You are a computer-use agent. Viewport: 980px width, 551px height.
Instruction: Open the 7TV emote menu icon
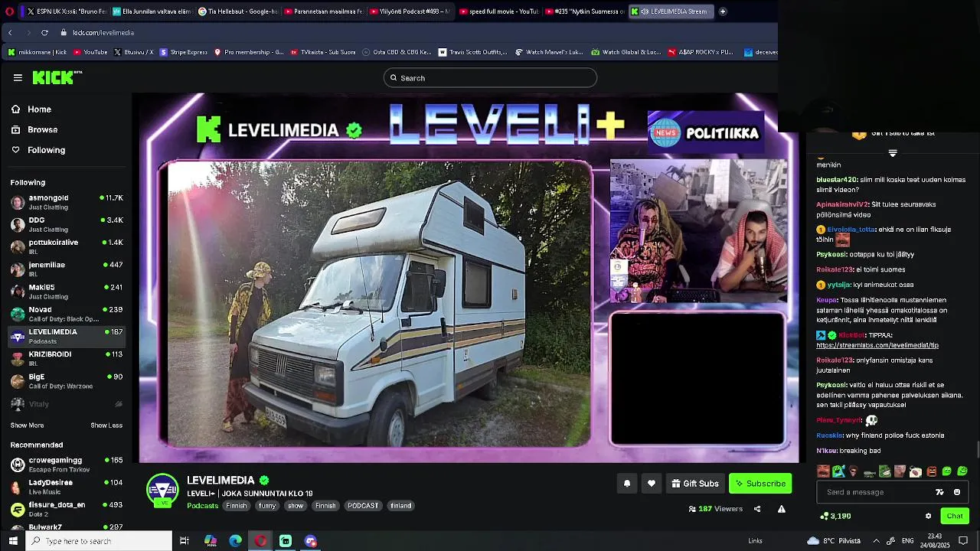pyautogui.click(x=939, y=492)
